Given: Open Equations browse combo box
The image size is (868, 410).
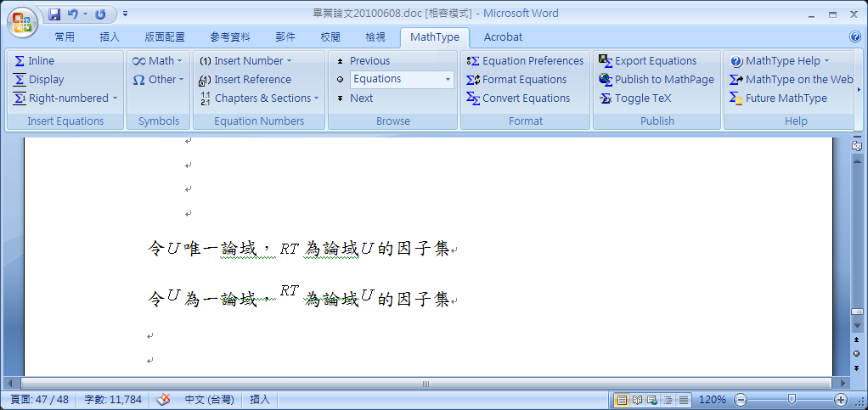Looking at the screenshot, I should [x=402, y=79].
